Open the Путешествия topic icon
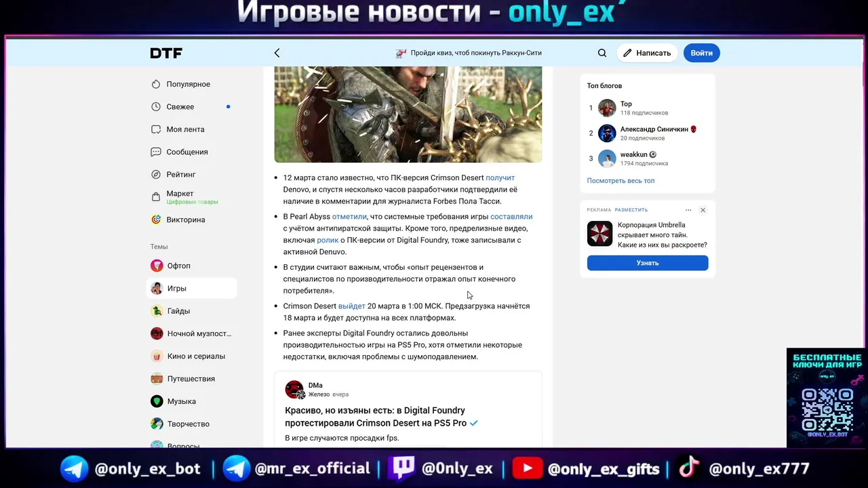 (157, 379)
